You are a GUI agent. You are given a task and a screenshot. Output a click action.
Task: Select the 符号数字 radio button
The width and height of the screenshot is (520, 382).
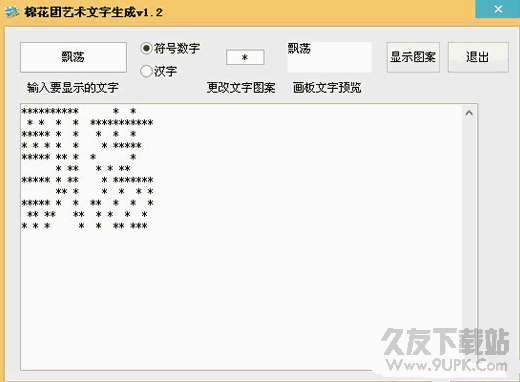pyautogui.click(x=146, y=49)
